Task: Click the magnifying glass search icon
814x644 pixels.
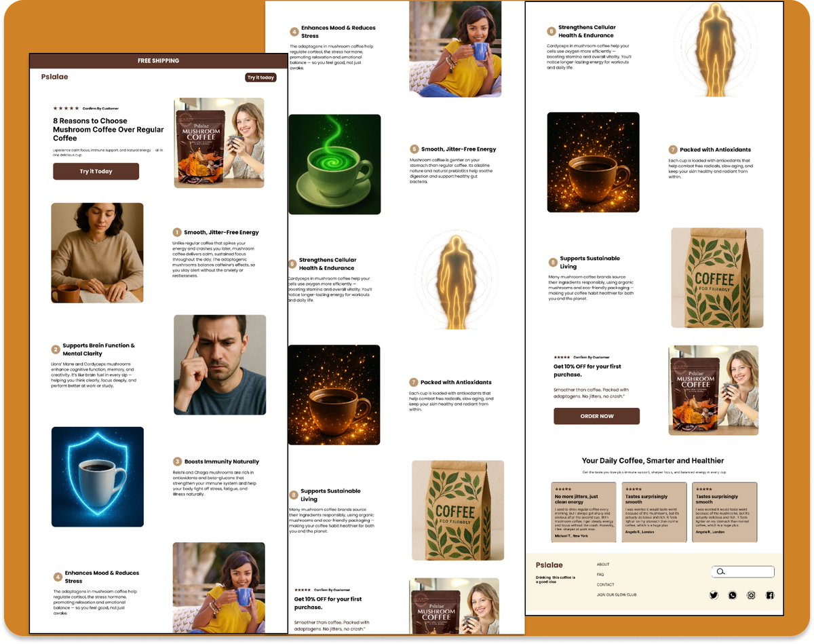Action: coord(722,571)
